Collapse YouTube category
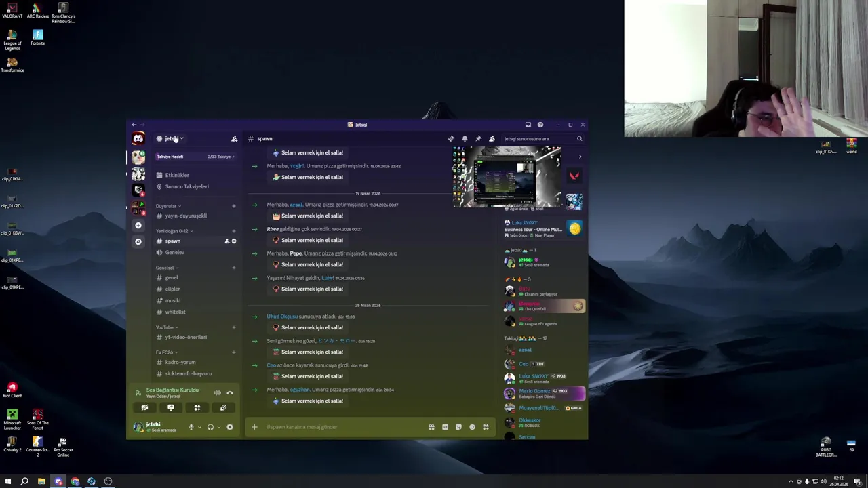The height and width of the screenshot is (488, 868). [x=167, y=327]
